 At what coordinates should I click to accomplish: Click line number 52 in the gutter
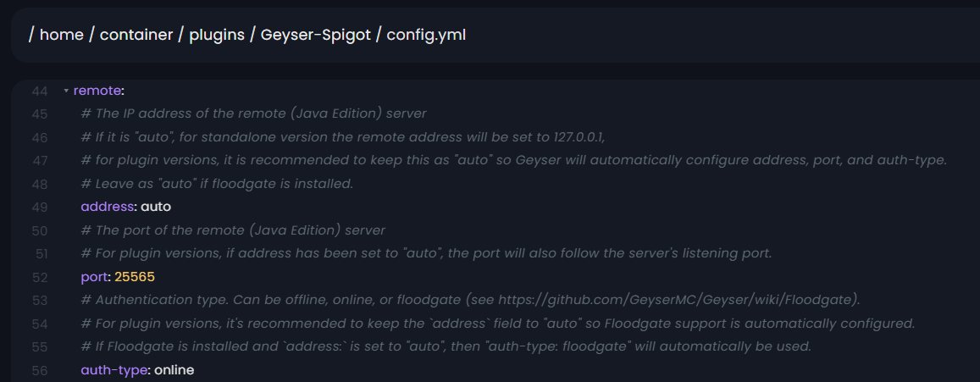[x=40, y=276]
